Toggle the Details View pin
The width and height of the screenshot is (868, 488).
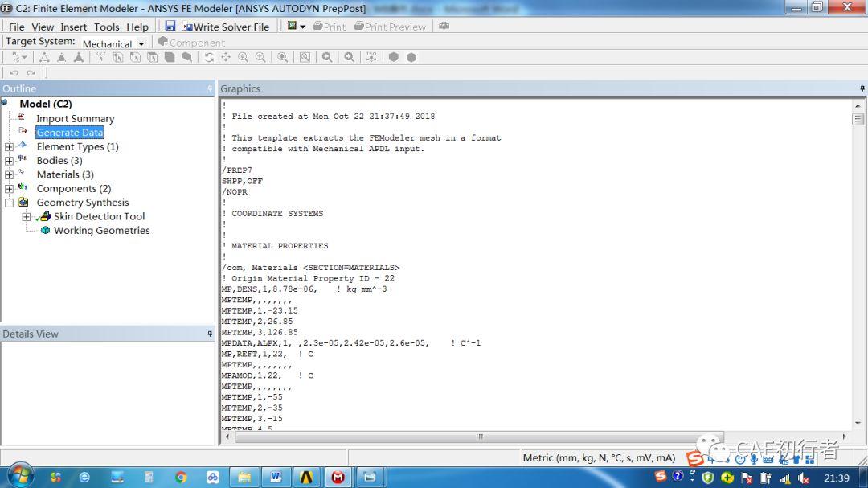(210, 334)
